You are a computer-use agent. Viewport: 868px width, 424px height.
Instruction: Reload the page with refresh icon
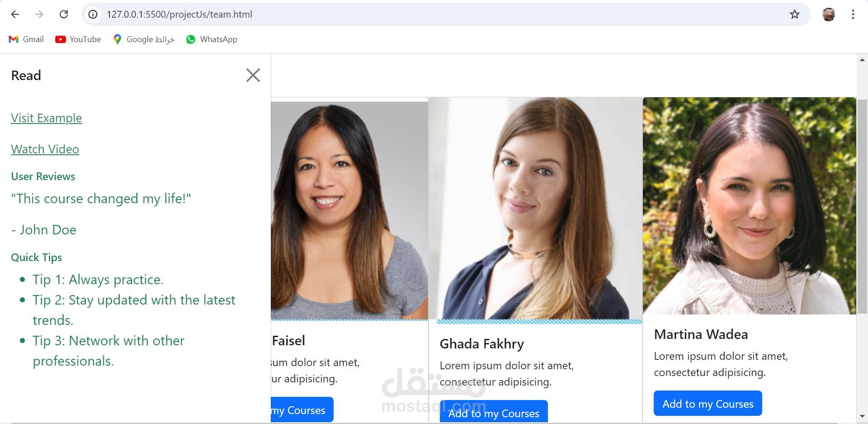click(64, 14)
